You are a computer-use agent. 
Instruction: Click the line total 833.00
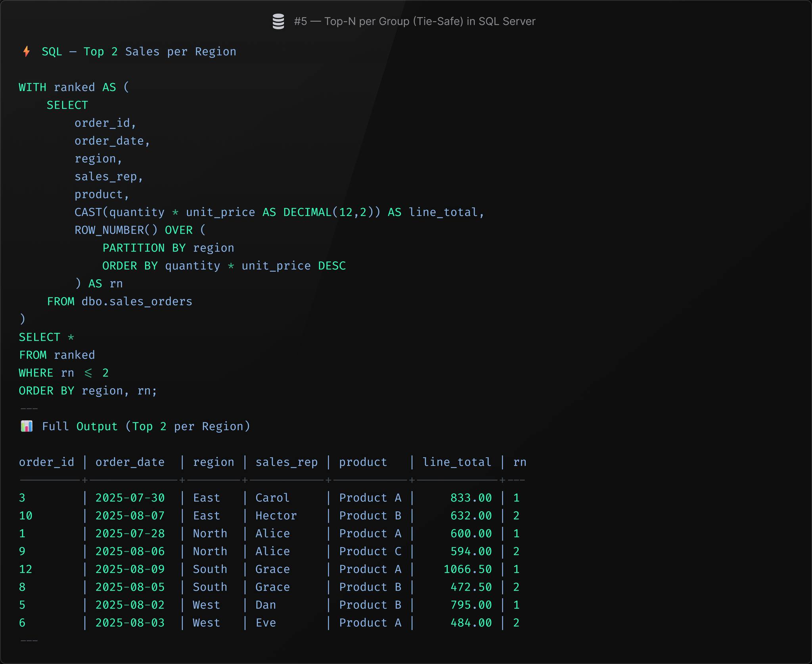pyautogui.click(x=471, y=498)
